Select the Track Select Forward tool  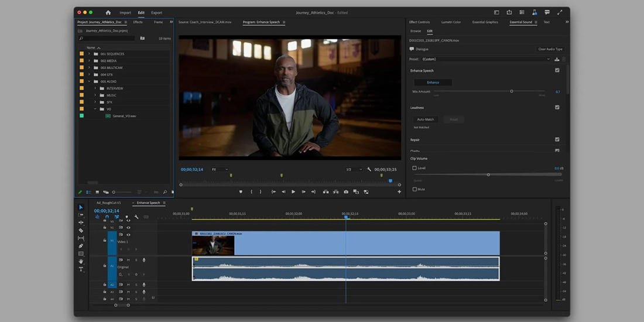click(x=81, y=215)
